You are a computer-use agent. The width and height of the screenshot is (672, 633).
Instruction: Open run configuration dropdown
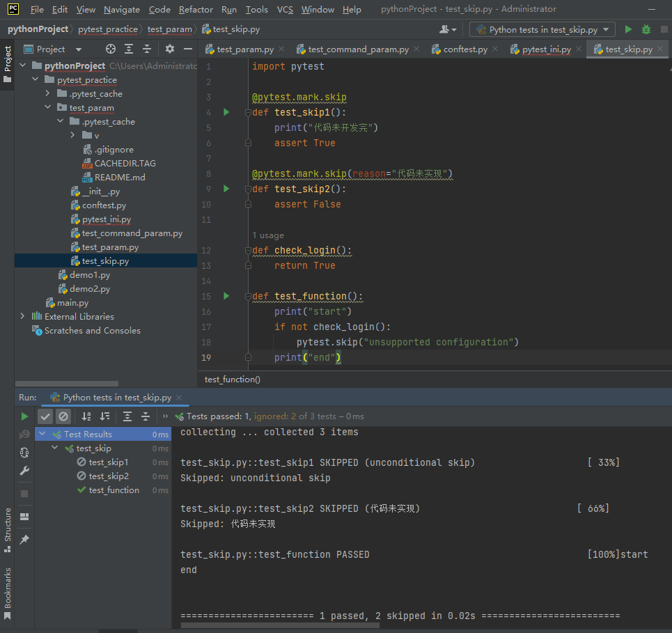pyautogui.click(x=542, y=29)
